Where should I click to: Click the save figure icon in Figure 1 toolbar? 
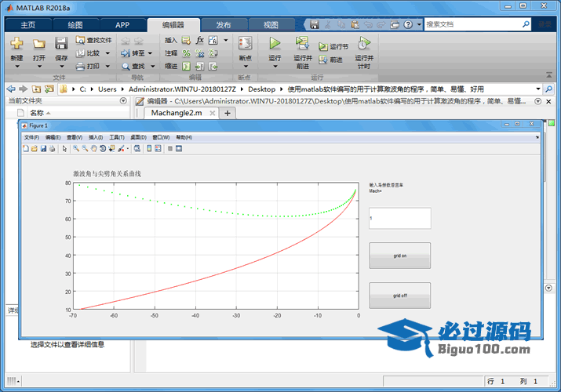click(43, 148)
